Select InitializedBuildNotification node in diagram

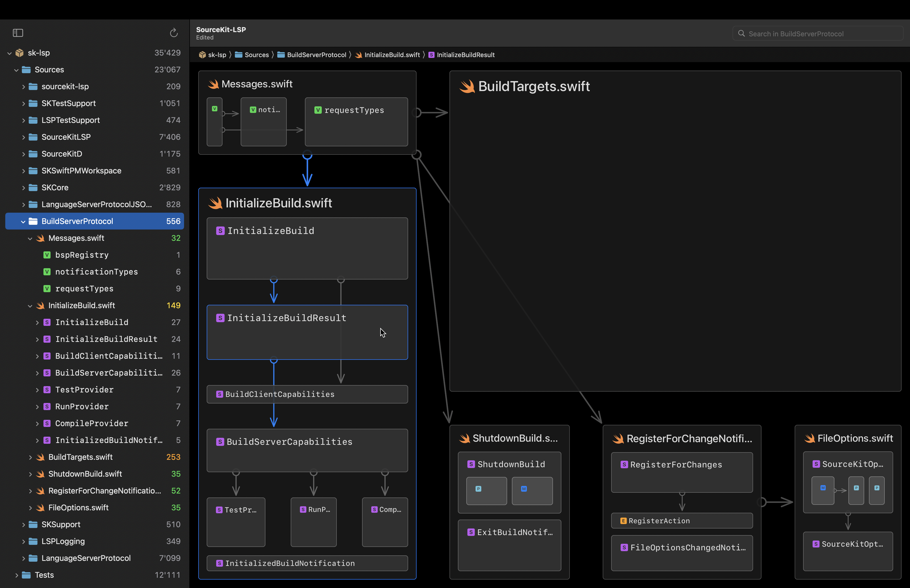(307, 563)
